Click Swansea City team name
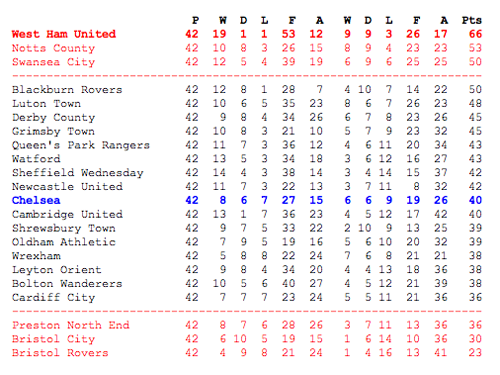 54,62
